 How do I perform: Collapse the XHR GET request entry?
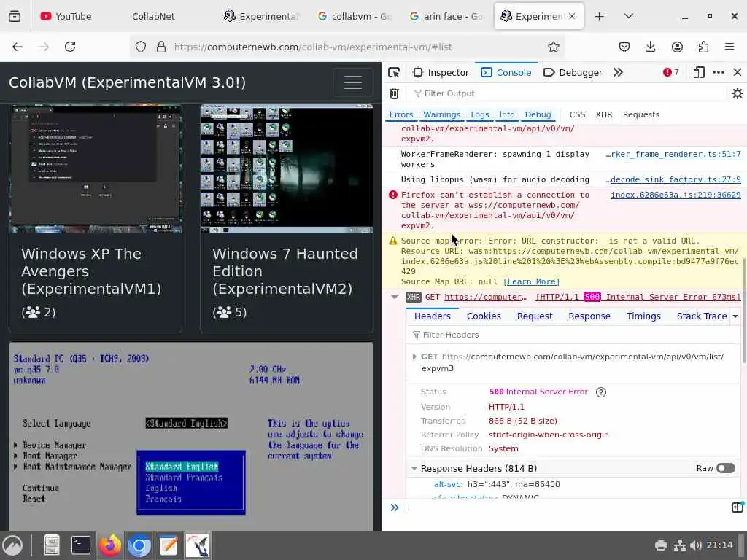(x=395, y=297)
